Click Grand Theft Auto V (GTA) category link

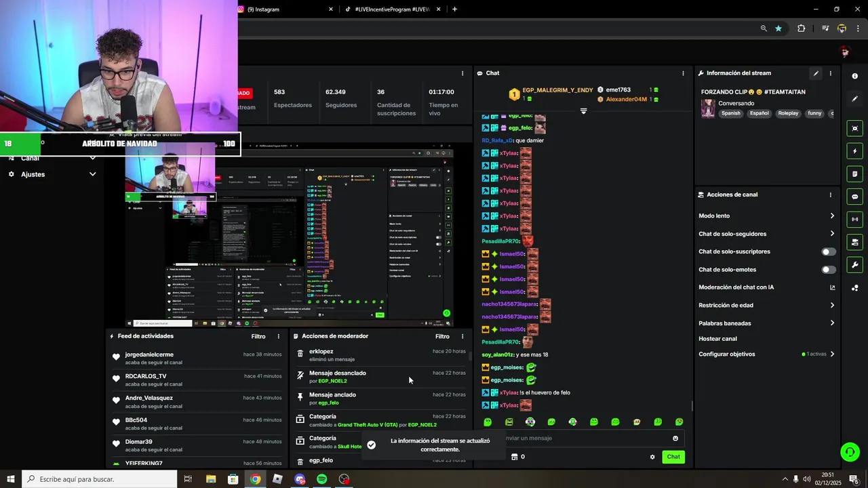click(x=368, y=425)
